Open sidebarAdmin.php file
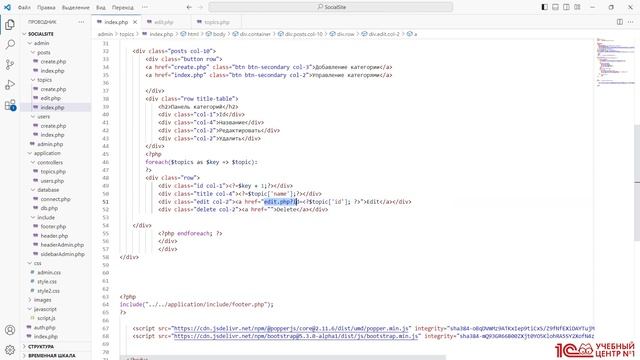 62,254
